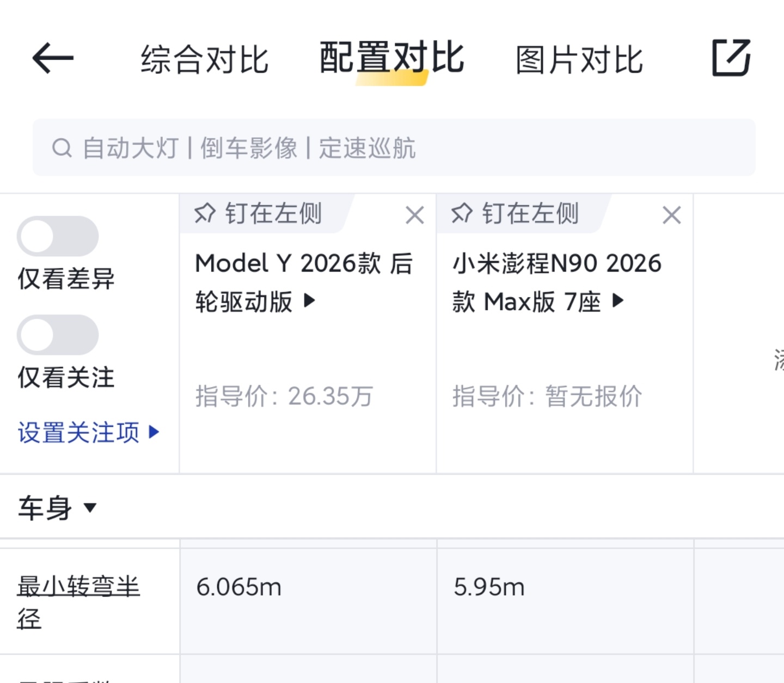The image size is (784, 683).
Task: Switch to 图片对比 tab
Action: tap(579, 59)
